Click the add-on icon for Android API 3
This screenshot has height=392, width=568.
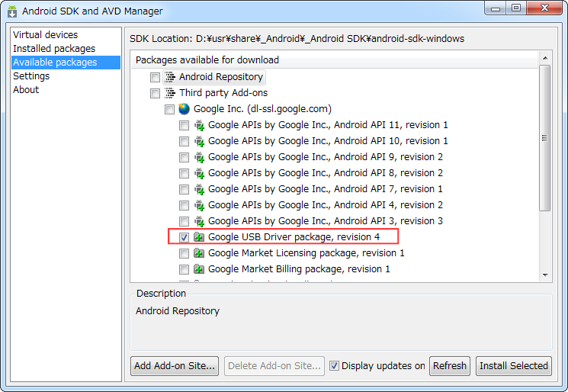[x=199, y=221]
